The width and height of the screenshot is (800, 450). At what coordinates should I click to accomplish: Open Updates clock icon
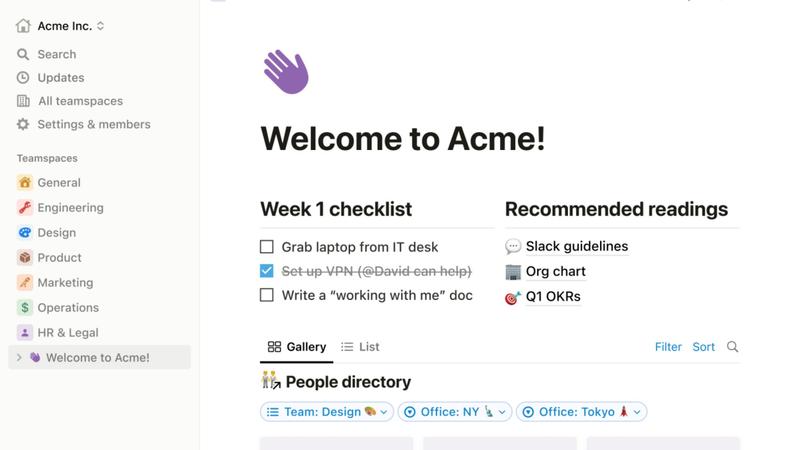[23, 78]
